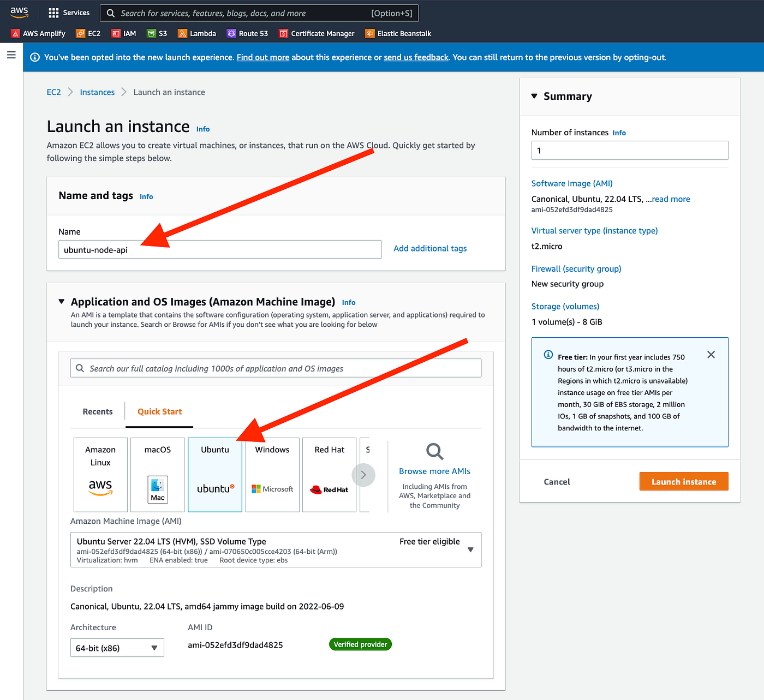Viewport: 764px width, 700px height.
Task: Expand the Ubuntu Server 22.04 AMI dropdown
Action: (x=470, y=549)
